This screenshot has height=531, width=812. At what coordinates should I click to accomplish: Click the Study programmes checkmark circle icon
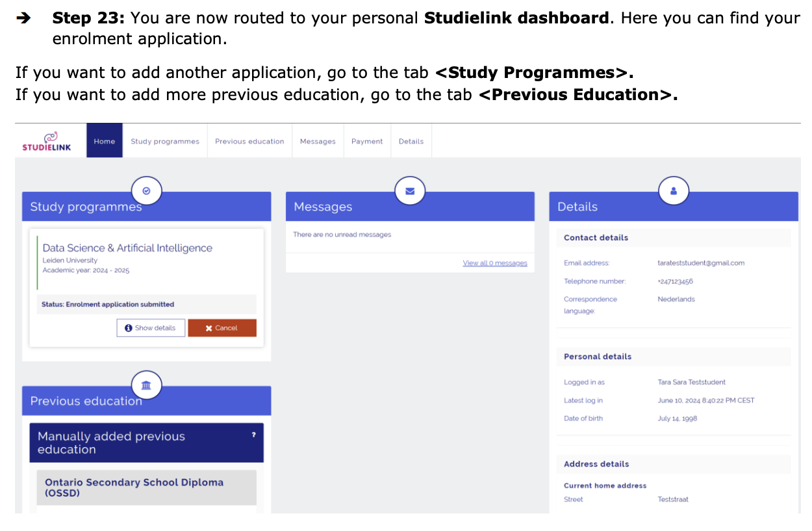point(146,191)
